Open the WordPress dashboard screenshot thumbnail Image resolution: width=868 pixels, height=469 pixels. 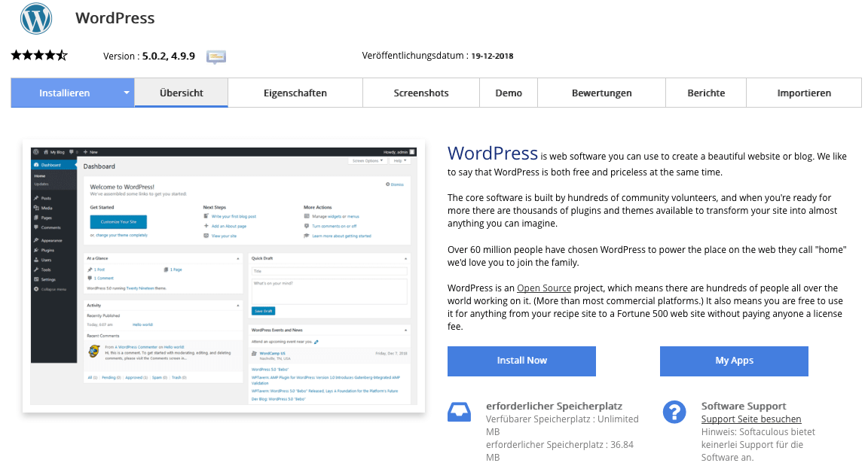(x=224, y=276)
